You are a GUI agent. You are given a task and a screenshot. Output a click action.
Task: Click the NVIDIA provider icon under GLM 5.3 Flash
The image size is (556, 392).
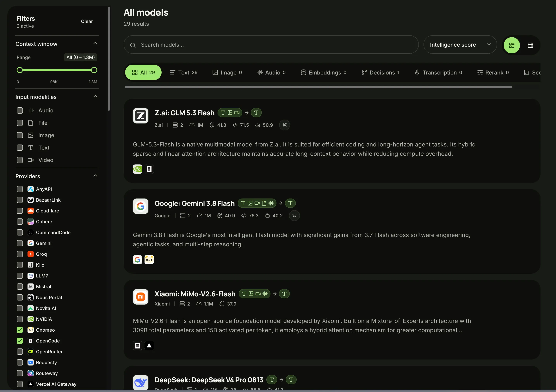click(x=137, y=169)
